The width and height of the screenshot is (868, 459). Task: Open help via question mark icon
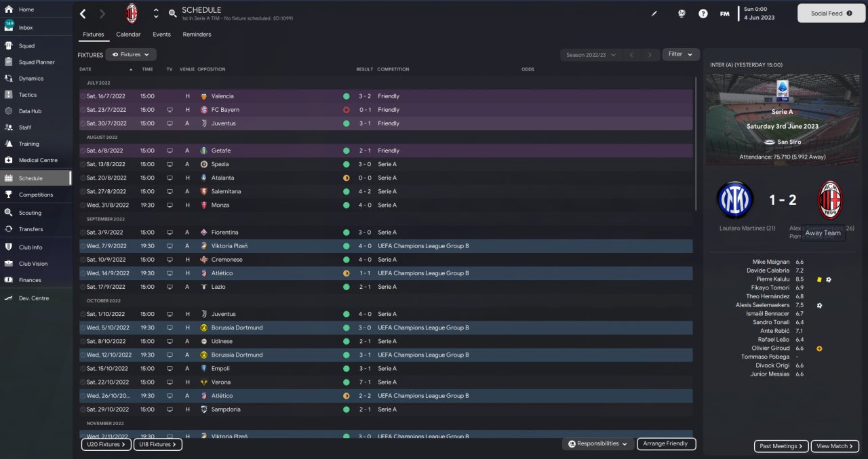(703, 14)
